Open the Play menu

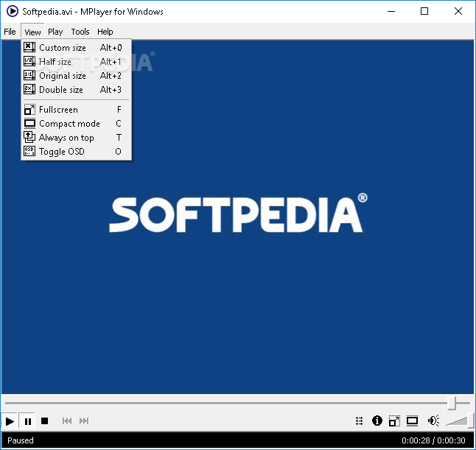pyautogui.click(x=55, y=32)
